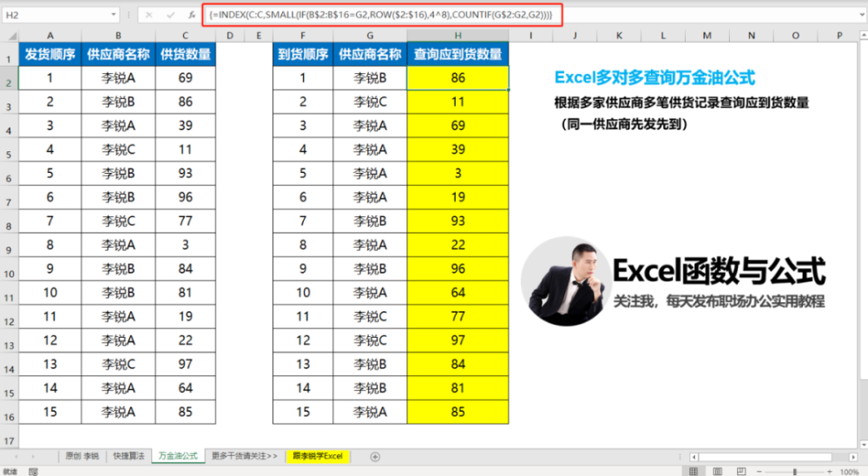This screenshot has height=476, width=868.
Task: Click the portrait photo of the man
Action: [x=565, y=281]
